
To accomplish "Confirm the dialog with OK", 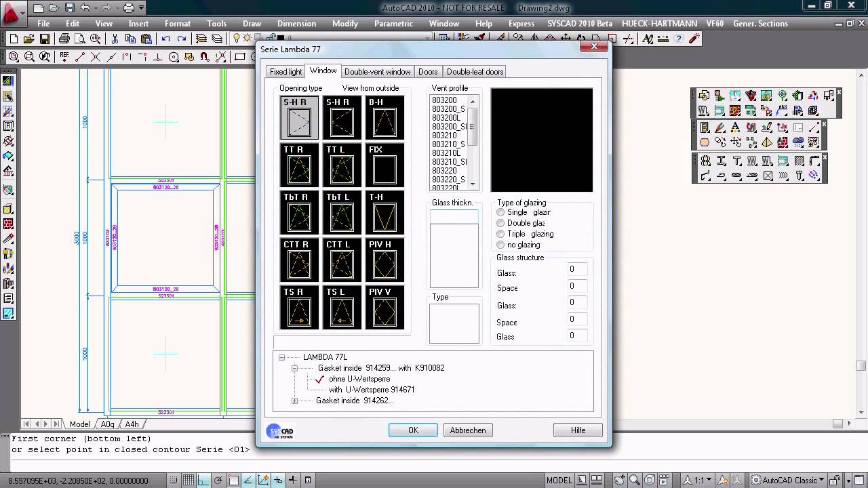I will (413, 430).
